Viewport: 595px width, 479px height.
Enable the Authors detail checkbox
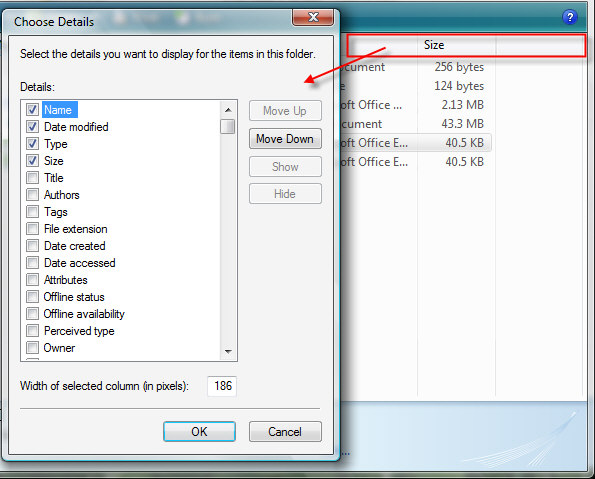pyautogui.click(x=33, y=195)
